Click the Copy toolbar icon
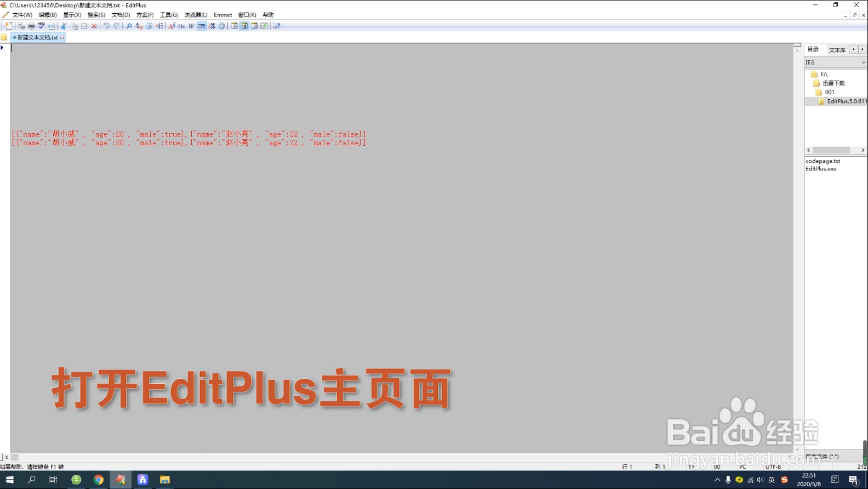 click(x=74, y=26)
